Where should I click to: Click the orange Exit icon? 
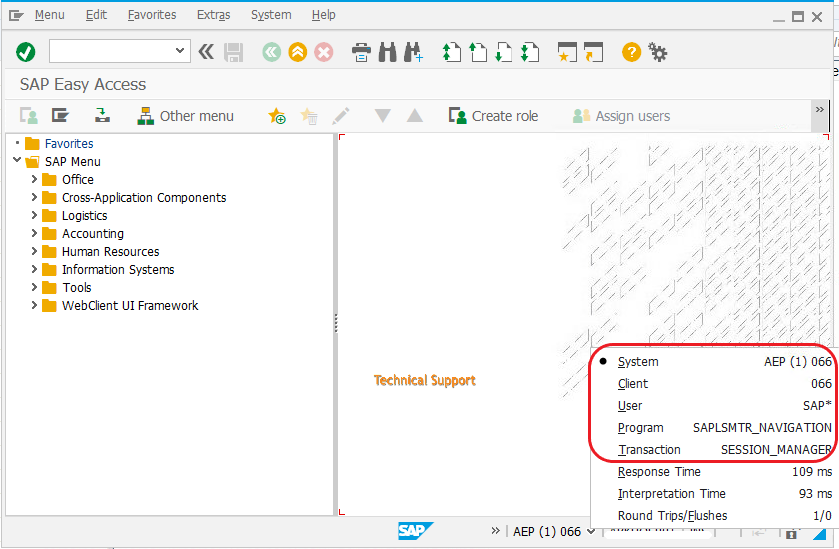tap(298, 52)
